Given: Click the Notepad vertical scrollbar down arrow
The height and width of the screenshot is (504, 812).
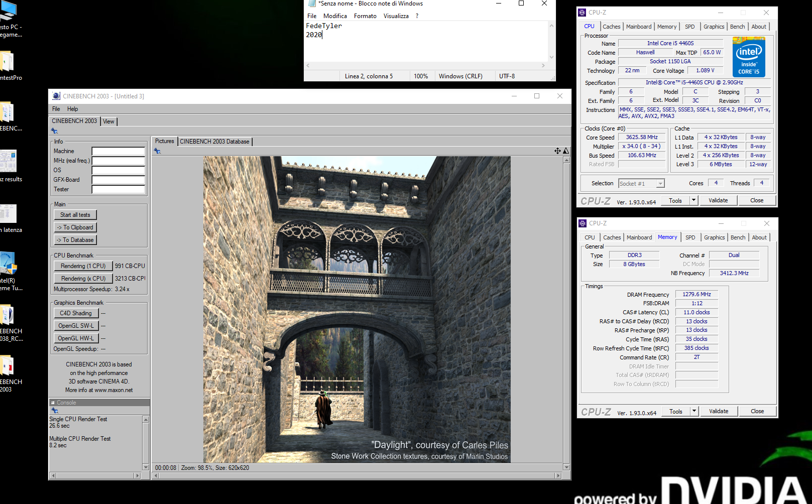Looking at the screenshot, I should (551, 57).
